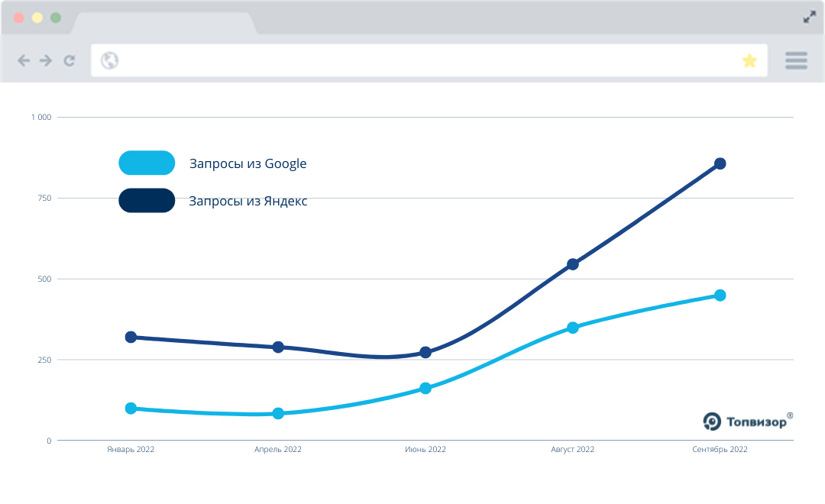The image size is (825, 504).
Task: Select the Google data point for Январь 2022
Action: click(x=131, y=409)
